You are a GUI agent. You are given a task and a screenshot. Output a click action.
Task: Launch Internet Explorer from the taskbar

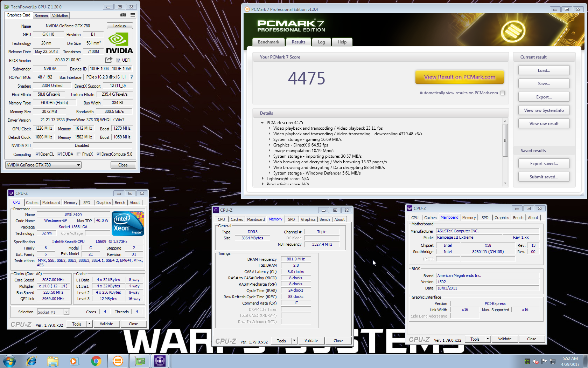31,361
